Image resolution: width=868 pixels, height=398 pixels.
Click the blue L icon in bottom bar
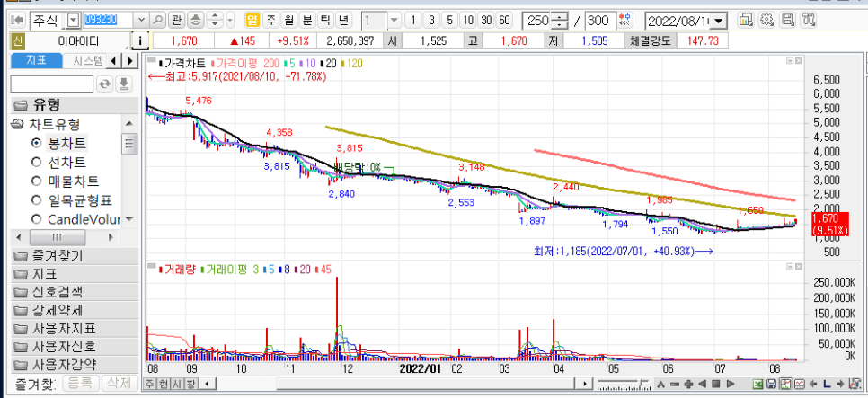pyautogui.click(x=827, y=384)
